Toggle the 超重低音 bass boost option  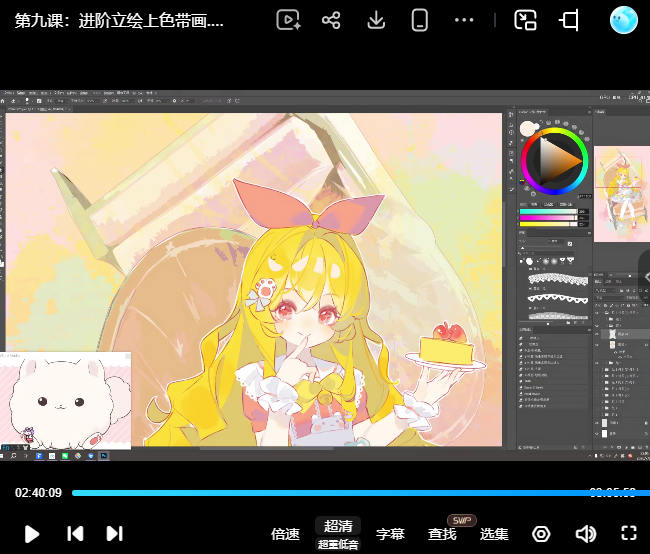tap(338, 544)
